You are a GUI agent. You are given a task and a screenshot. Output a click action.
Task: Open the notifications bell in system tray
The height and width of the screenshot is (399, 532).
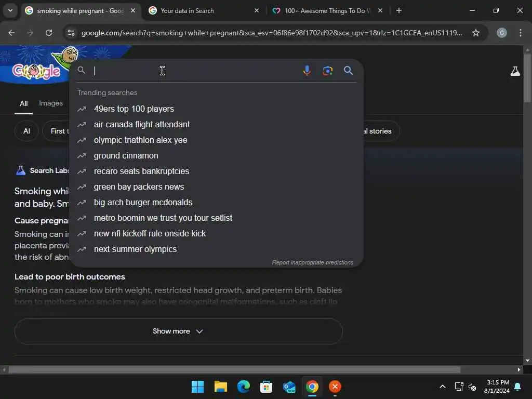click(x=518, y=387)
